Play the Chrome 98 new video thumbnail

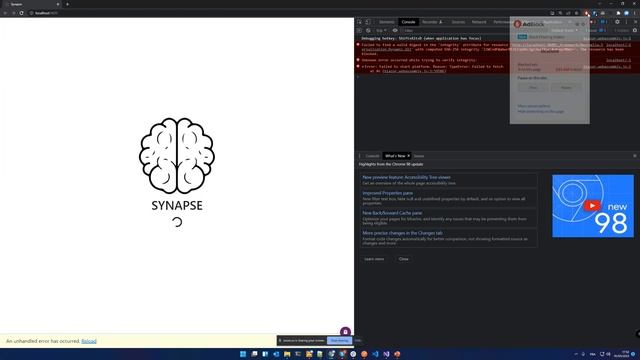point(593,206)
